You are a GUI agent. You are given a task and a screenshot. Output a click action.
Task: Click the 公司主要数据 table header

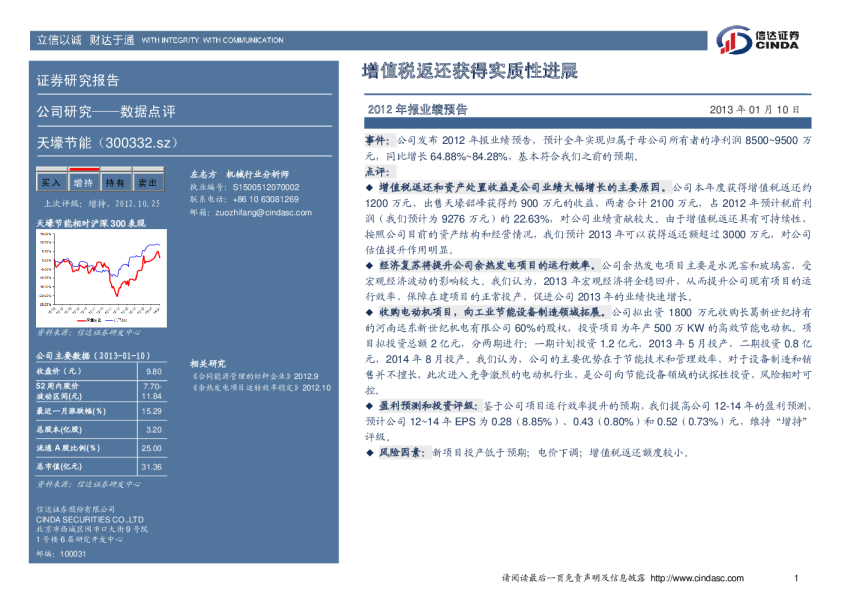pyautogui.click(x=93, y=355)
